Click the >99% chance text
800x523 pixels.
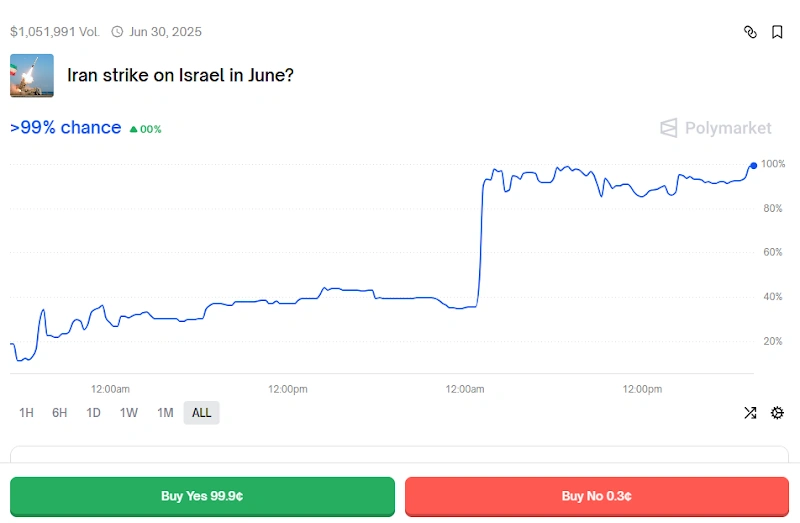[65, 128]
